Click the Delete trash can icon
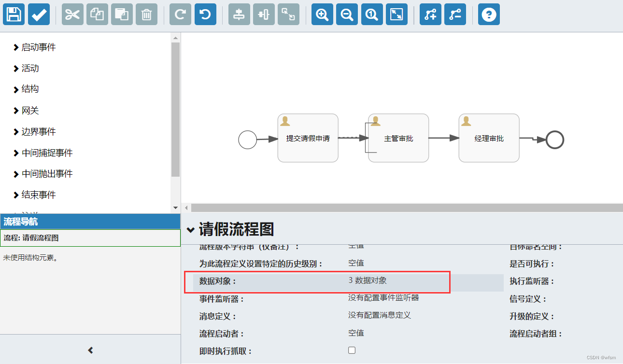 click(x=146, y=14)
